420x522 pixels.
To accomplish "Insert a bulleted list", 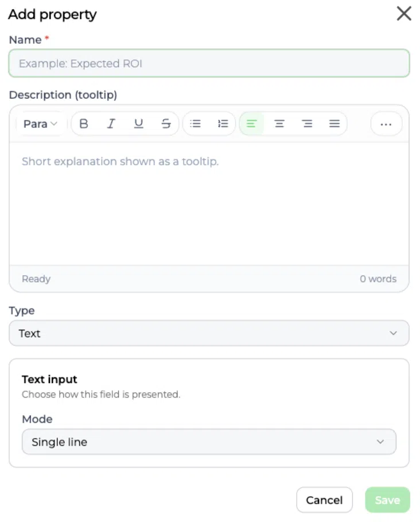I will [x=196, y=124].
